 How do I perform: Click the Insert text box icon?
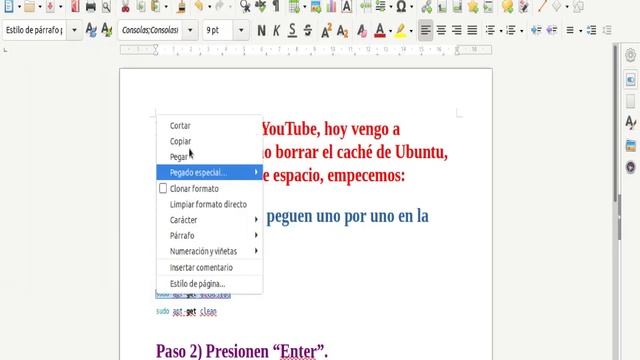(x=347, y=6)
